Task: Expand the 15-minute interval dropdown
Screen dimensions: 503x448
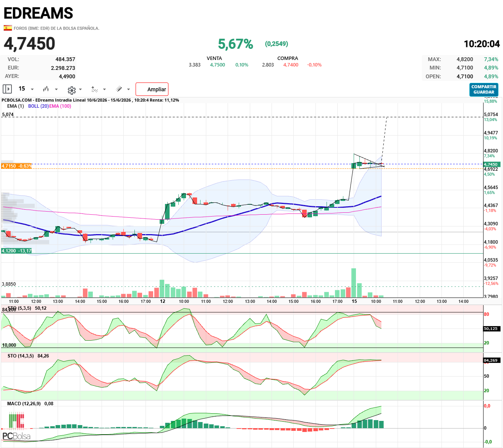Action: (32, 89)
